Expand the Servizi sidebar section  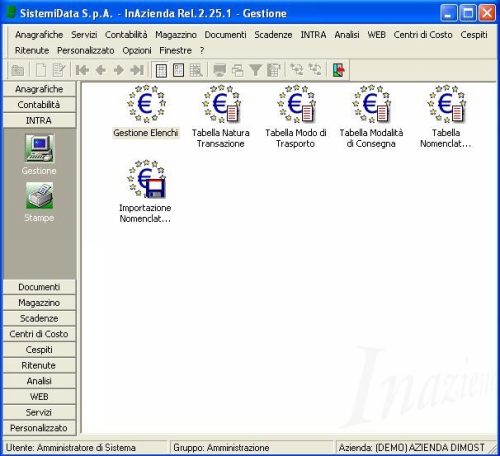point(39,412)
